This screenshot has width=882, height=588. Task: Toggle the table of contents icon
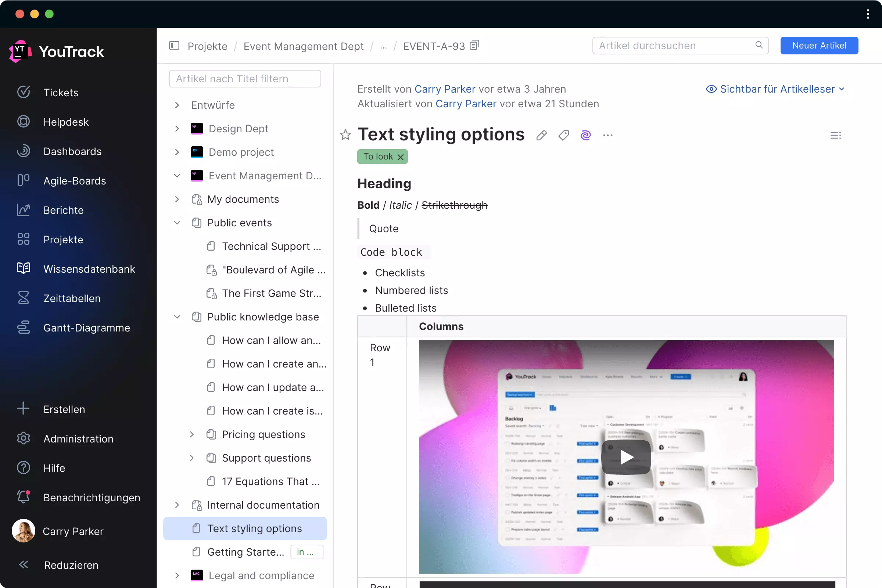835,135
